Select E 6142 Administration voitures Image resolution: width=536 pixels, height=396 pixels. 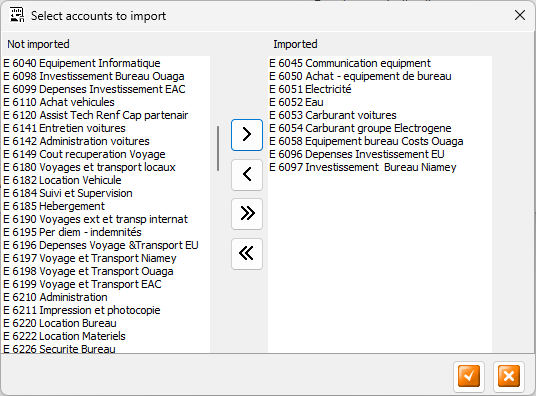coord(106,141)
